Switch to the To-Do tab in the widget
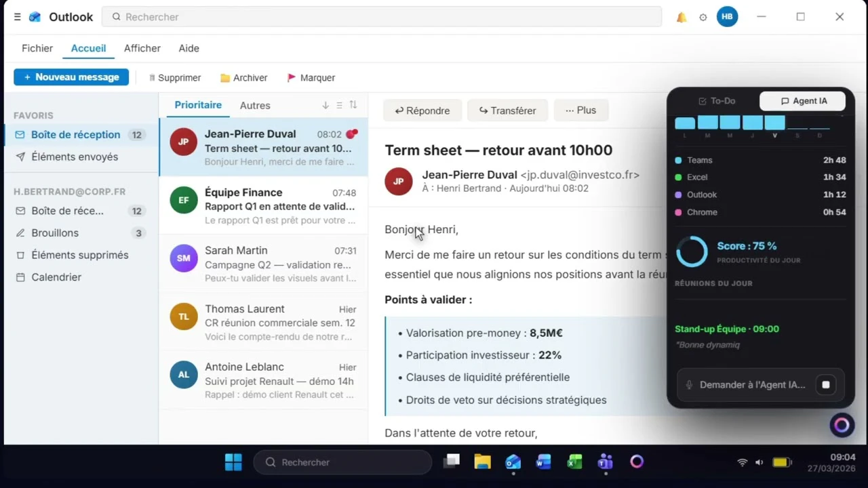 717,101
